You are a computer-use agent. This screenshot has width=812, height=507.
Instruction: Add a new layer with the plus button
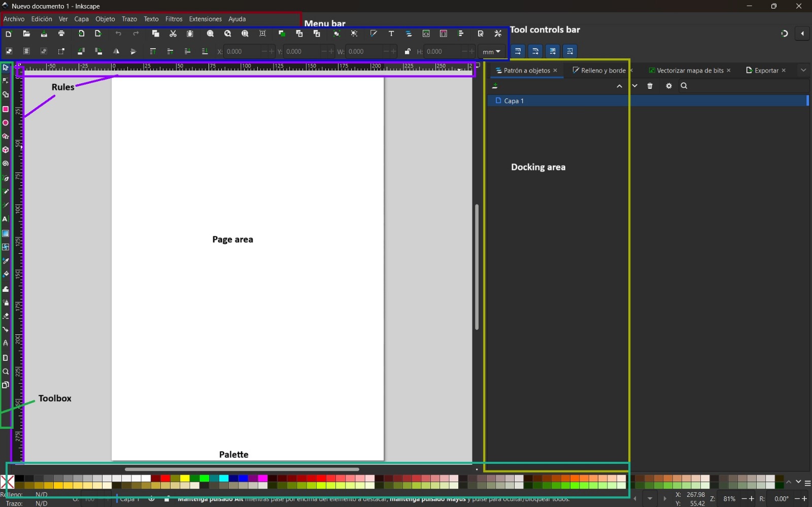(495, 86)
